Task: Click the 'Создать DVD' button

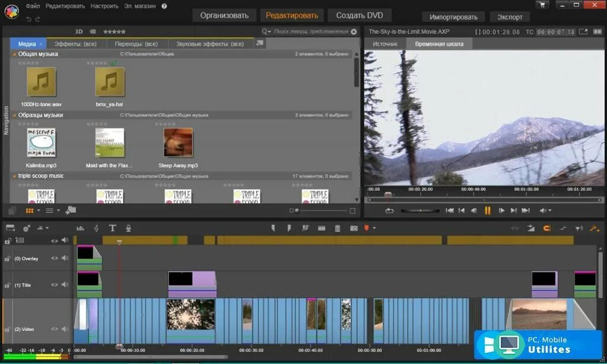Action: (x=359, y=15)
